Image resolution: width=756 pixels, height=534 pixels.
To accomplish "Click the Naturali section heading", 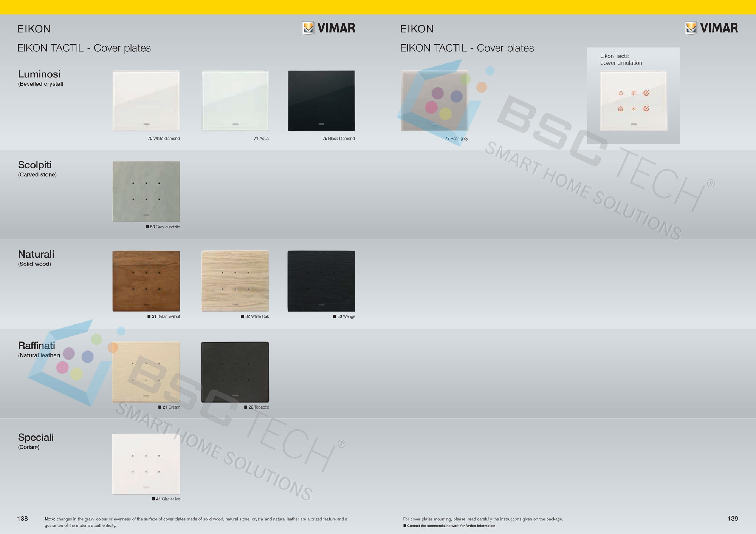I will [x=36, y=254].
